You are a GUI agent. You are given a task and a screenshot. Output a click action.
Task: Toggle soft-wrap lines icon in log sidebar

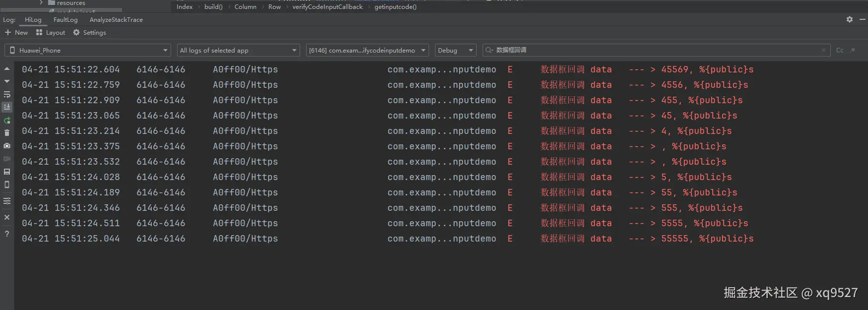(7, 94)
